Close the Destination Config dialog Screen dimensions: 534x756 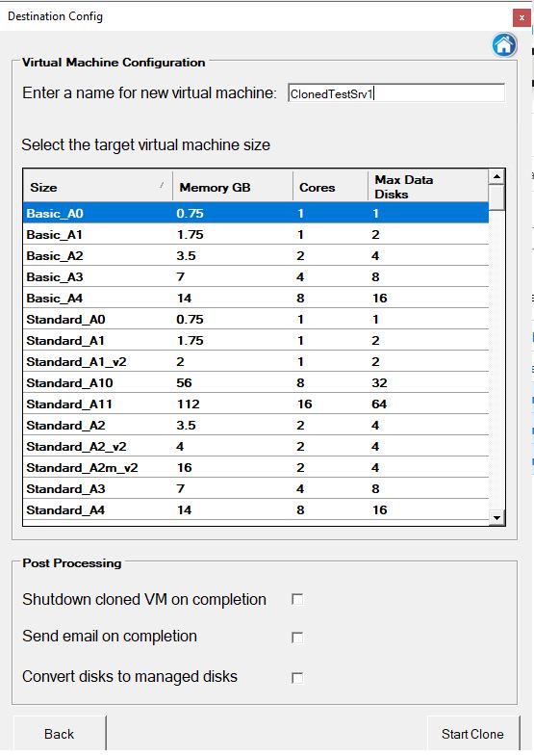[x=521, y=18]
